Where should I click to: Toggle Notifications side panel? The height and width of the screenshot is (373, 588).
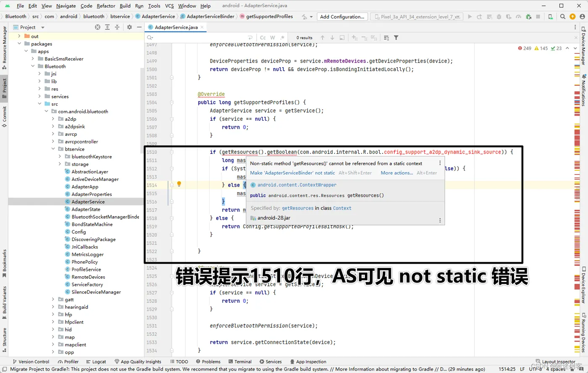[x=583, y=90]
